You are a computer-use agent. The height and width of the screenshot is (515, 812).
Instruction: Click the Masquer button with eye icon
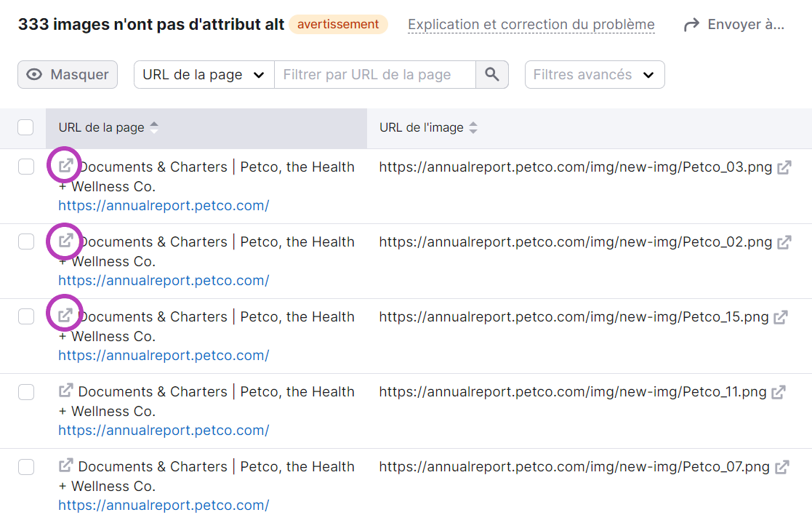(x=67, y=74)
